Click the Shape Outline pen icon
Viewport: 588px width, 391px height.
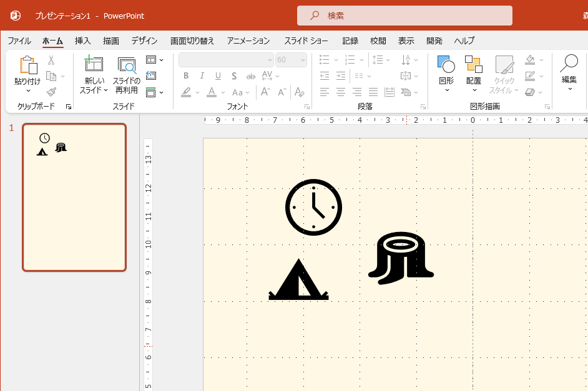pos(530,76)
